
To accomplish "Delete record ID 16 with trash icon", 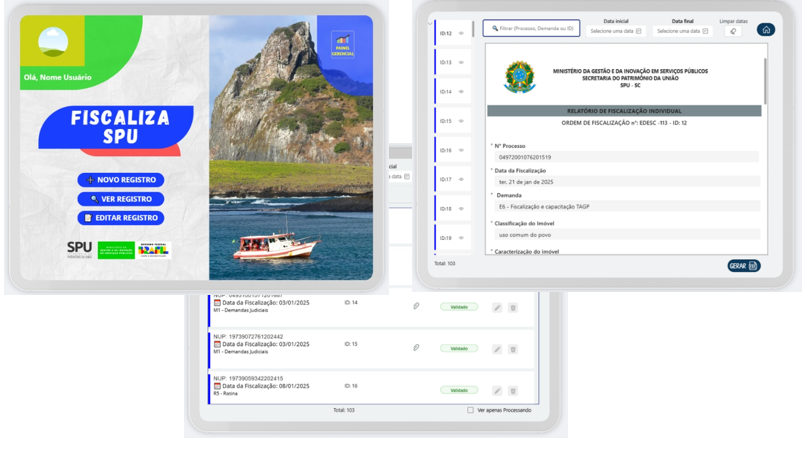I will pyautogui.click(x=513, y=391).
